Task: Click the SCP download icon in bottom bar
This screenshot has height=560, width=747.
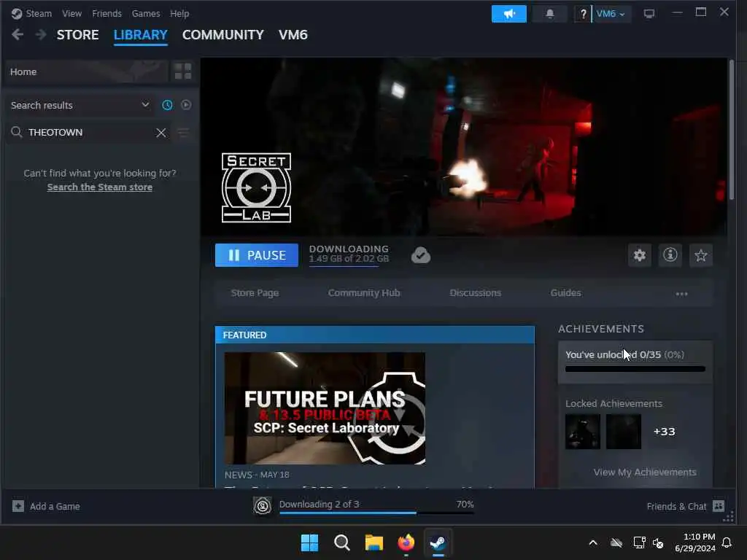Action: click(263, 506)
